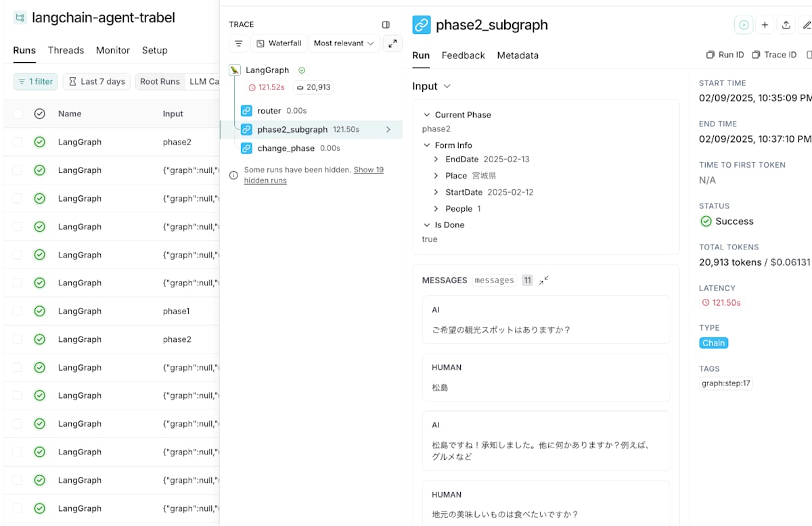The image size is (812, 526).
Task: Click the Input column header
Action: tap(173, 114)
